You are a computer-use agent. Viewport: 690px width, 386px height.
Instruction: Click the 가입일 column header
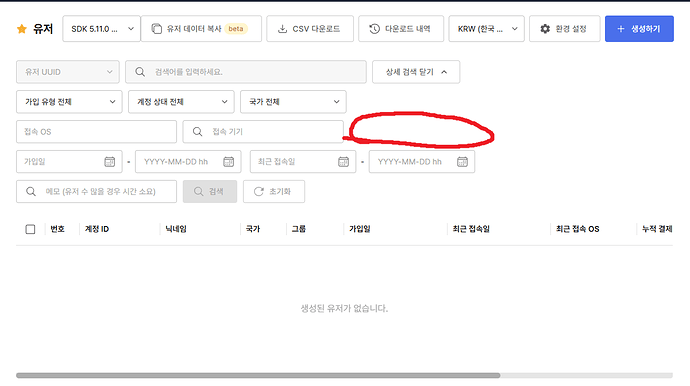coord(360,229)
